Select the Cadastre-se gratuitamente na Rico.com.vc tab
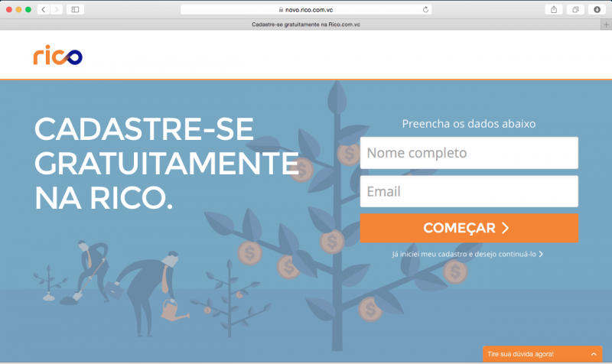 point(306,24)
